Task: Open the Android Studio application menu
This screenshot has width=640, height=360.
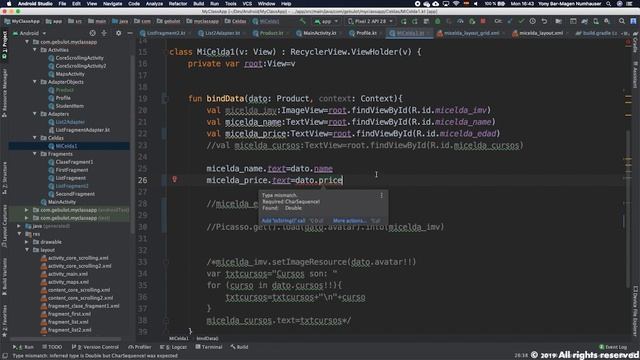Action: pyautogui.click(x=35, y=4)
